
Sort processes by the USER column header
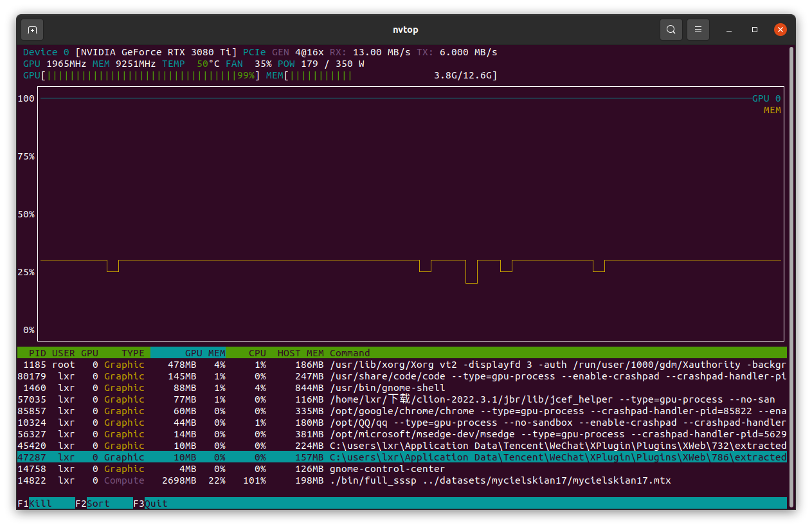tap(63, 352)
